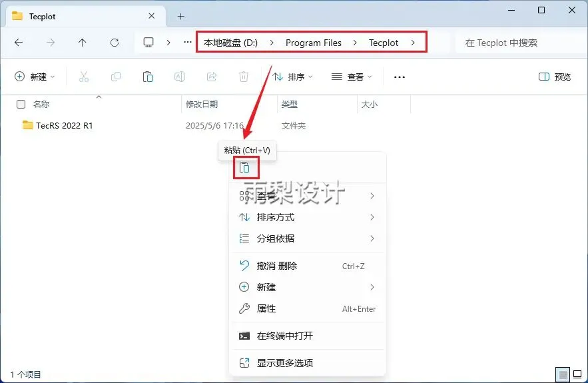The width and height of the screenshot is (588, 383).
Task: Click the Paste icon in context menu
Action: click(x=244, y=167)
